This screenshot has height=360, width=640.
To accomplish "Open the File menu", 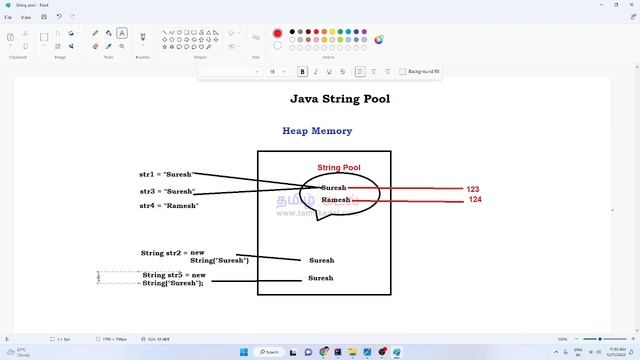I will coord(8,17).
